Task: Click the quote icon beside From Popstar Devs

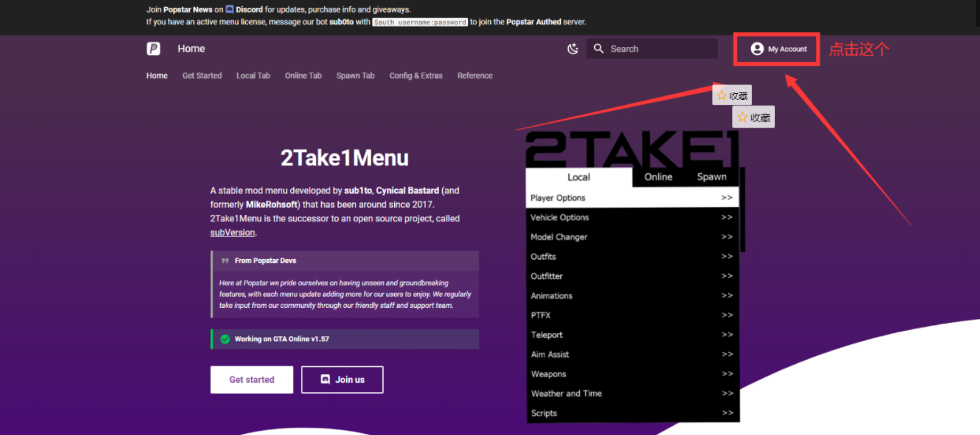Action: (225, 260)
